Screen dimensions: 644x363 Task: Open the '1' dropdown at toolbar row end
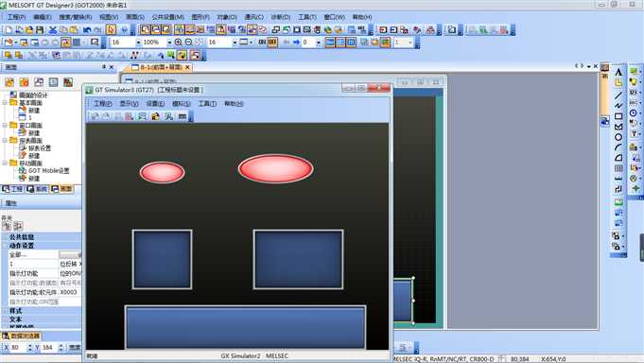[x=409, y=43]
